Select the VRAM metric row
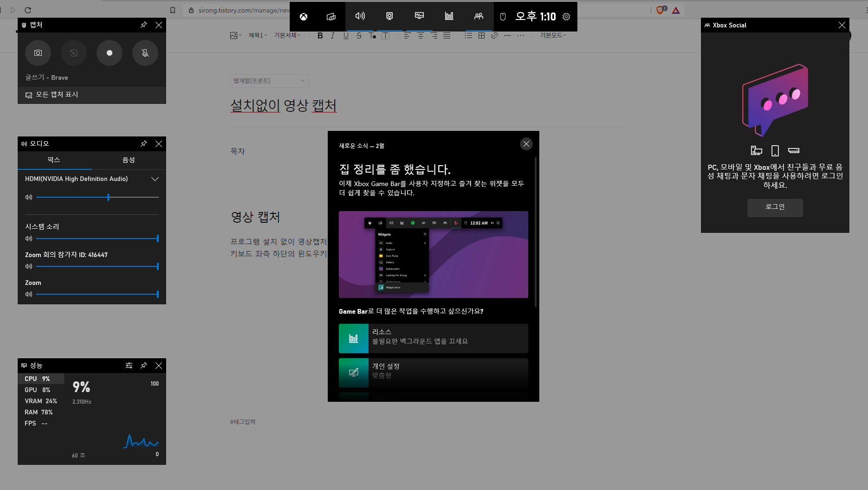The image size is (868, 490). pyautogui.click(x=41, y=401)
